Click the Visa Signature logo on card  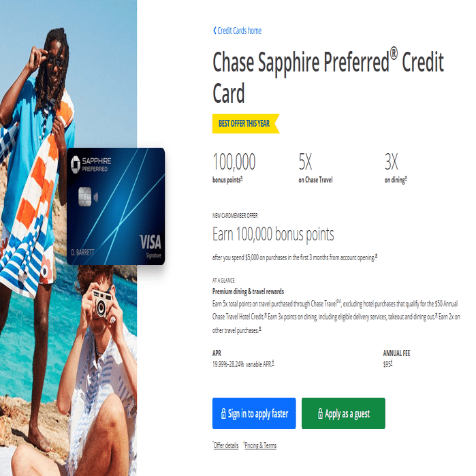(150, 246)
